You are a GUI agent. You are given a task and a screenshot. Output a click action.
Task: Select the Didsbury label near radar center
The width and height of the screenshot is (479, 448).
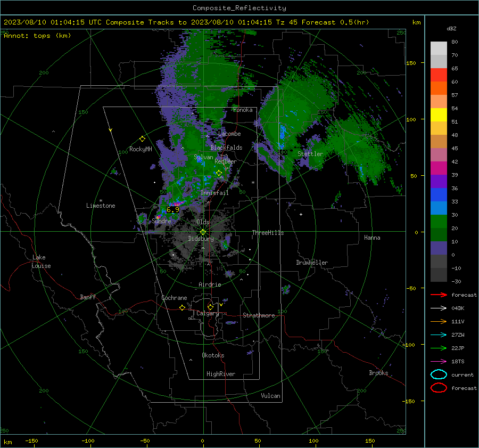point(201,239)
